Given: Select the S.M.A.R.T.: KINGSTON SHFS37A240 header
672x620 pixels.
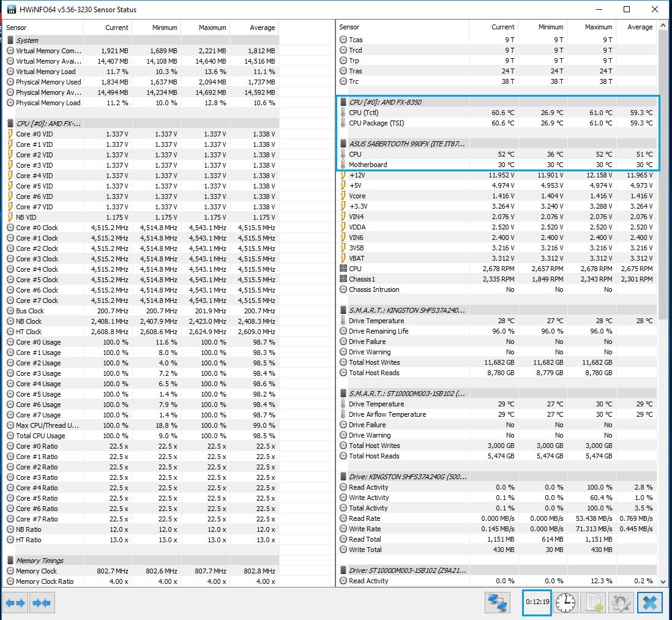Looking at the screenshot, I should 498,310.
